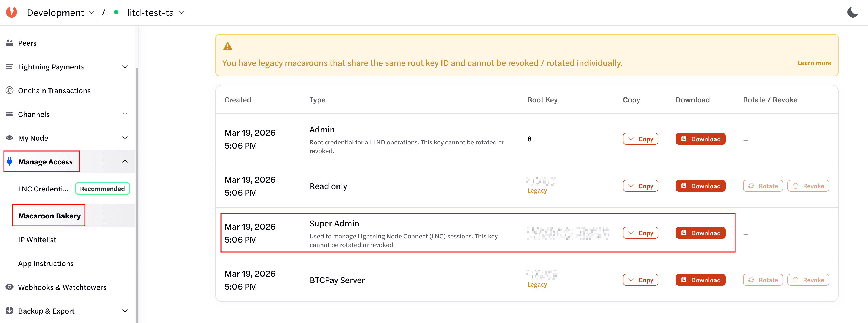Viewport: 868px width, 323px height.
Task: Expand the Lightning Payments section
Action: (125, 67)
